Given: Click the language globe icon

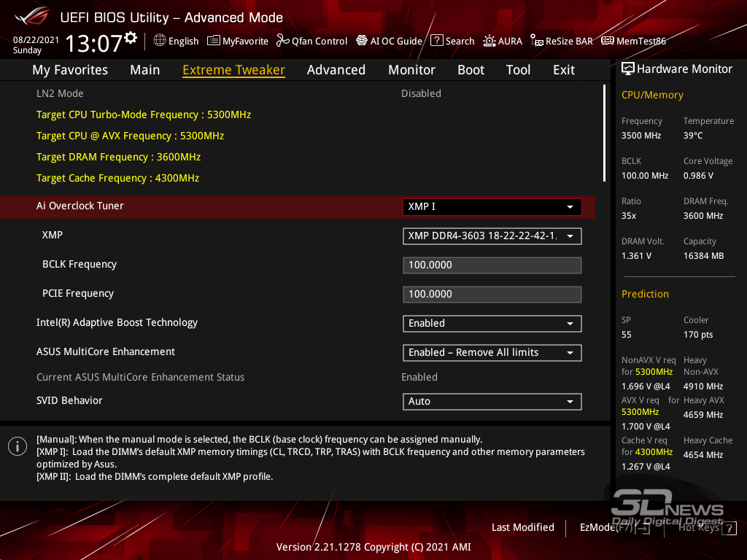Looking at the screenshot, I should click(x=160, y=41).
